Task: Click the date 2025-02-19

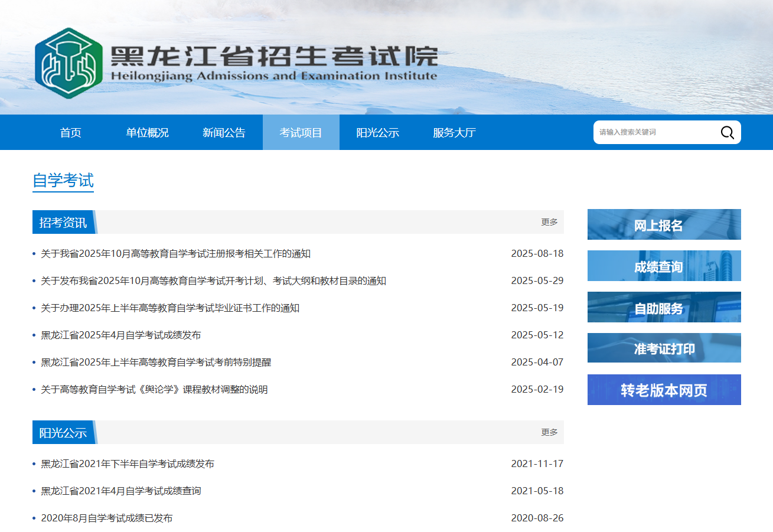Action: point(537,390)
